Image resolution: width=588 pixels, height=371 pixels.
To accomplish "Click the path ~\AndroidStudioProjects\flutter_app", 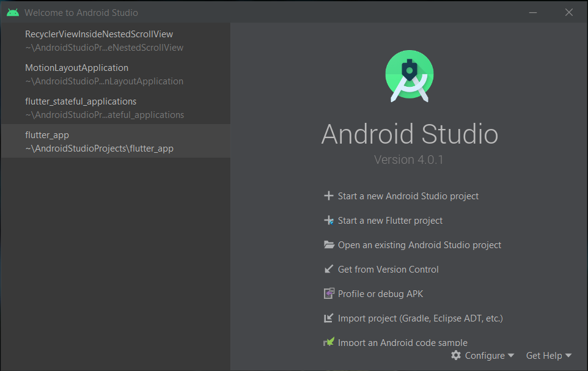I will click(100, 149).
